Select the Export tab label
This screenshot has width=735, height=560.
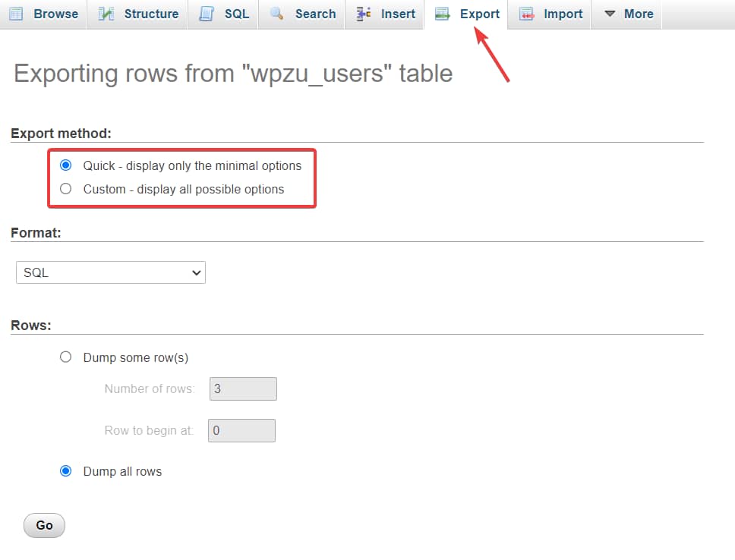tap(480, 14)
